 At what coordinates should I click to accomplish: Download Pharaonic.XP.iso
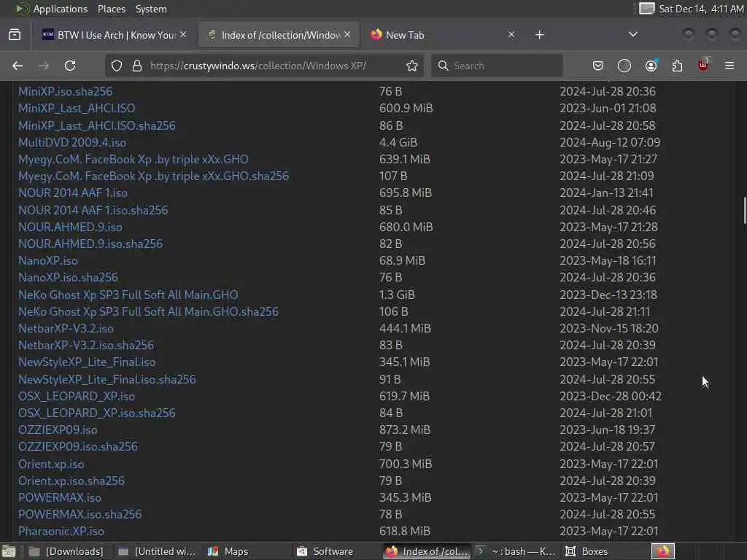click(61, 531)
